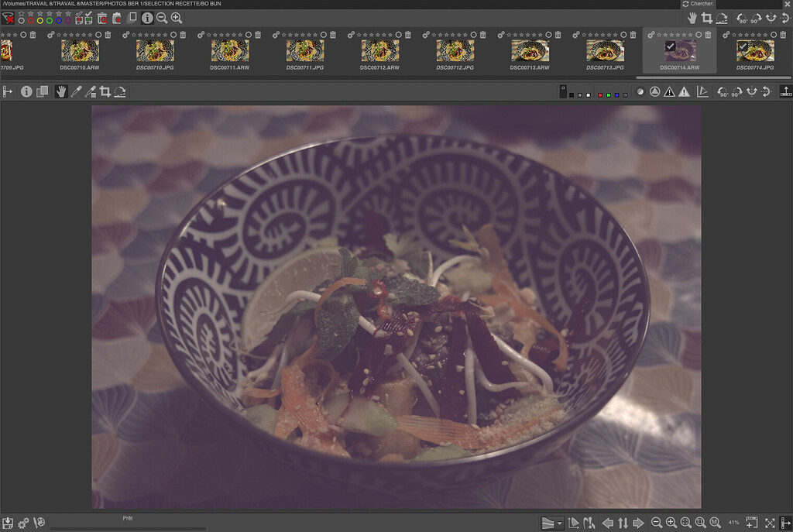Select the top toolbar crop tool
Screen dimensions: 793x532
point(707,19)
